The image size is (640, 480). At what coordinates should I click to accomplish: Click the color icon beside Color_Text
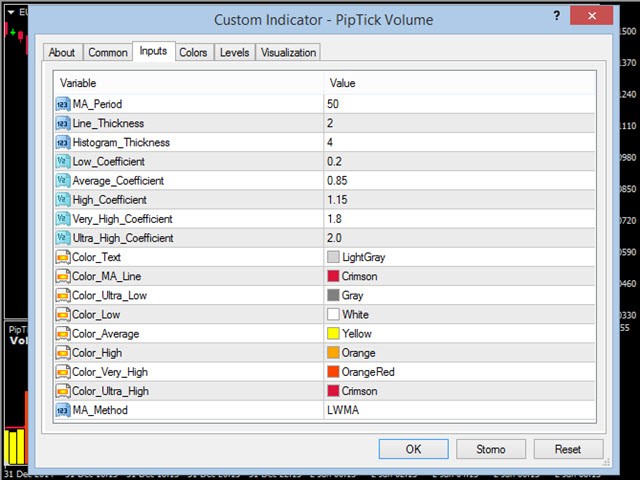(63, 257)
